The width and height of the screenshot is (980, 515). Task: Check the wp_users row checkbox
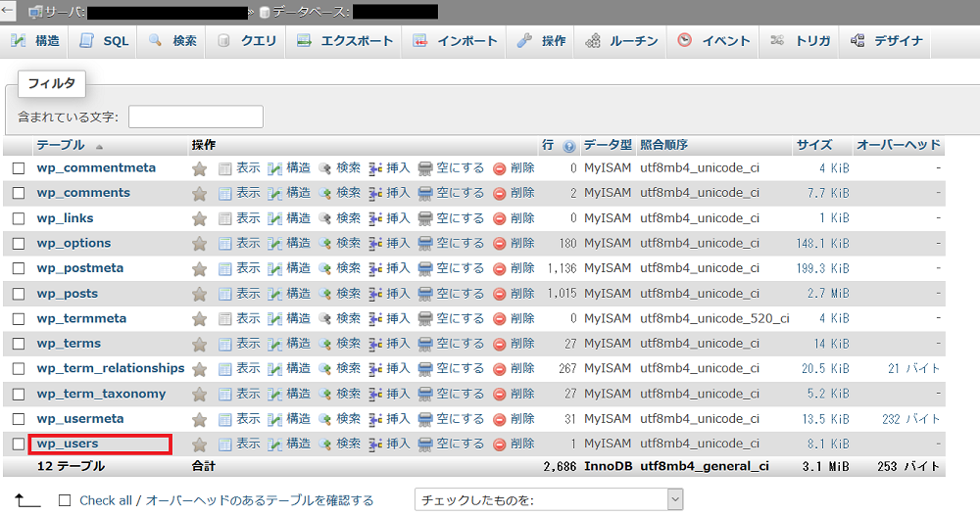coord(19,444)
